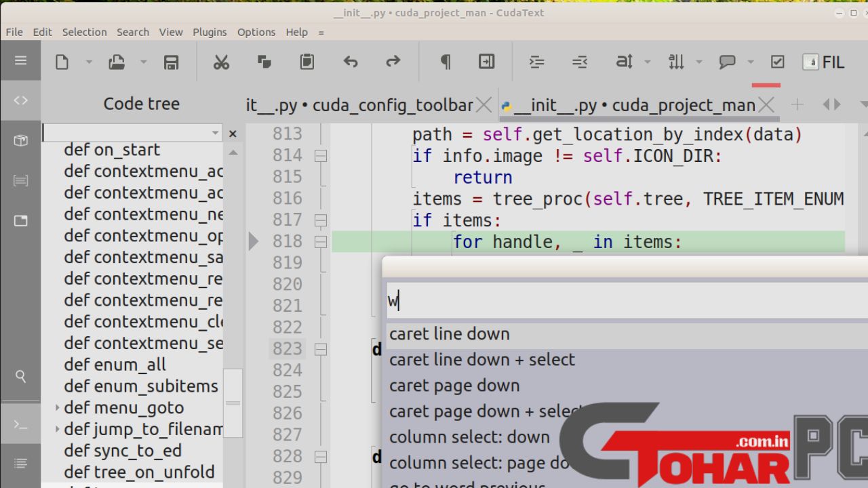Open the Search magnifier sidebar icon
Viewport: 868px width, 488px height.
pos(20,376)
